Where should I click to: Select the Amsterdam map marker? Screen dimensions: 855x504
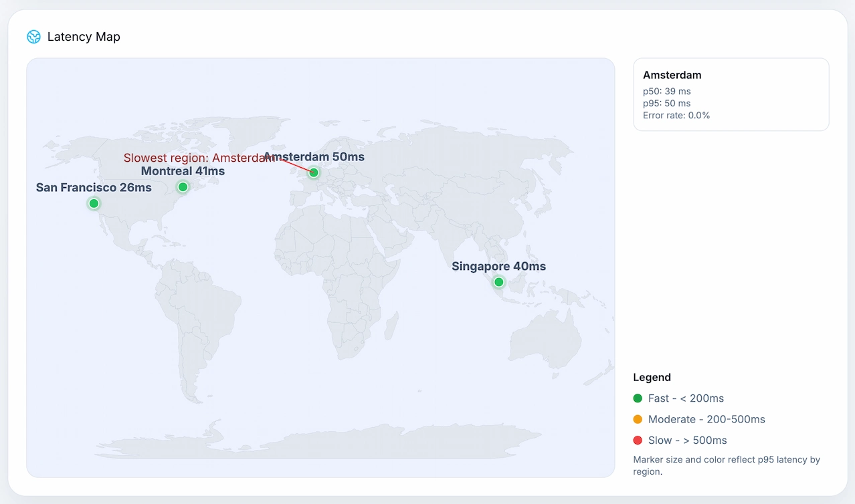tap(313, 172)
